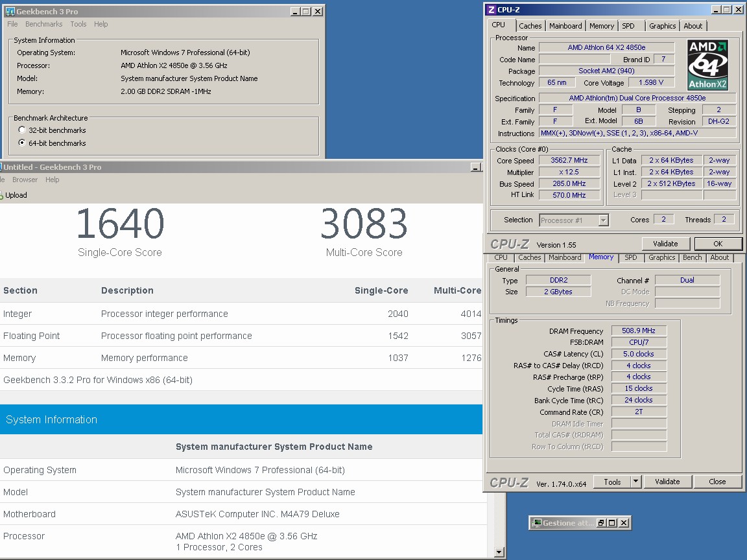Screen dimensions: 747x560
Task: Click the HT Link 570.0 MHz value
Action: click(x=569, y=194)
